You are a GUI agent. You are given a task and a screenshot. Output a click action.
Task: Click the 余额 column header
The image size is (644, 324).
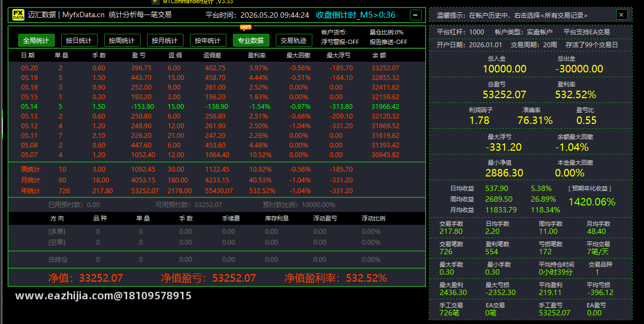[378, 55]
